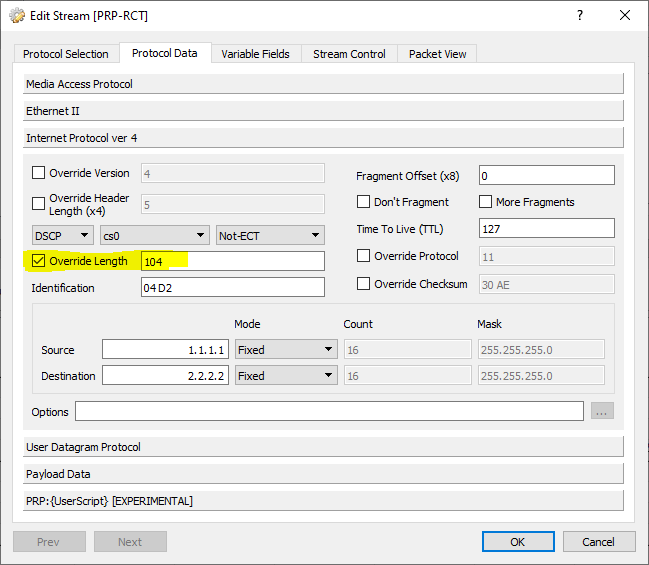The width and height of the screenshot is (649, 565).
Task: Click the Options ellipsis browse button
Action: pos(602,411)
